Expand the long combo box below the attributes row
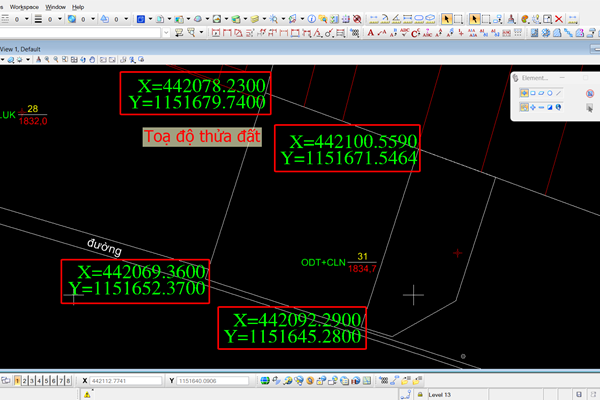 [166, 33]
